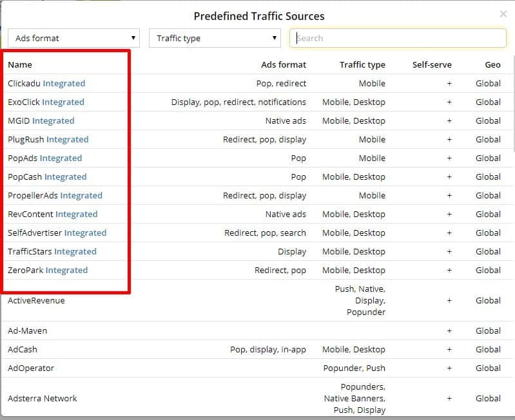Select RevContent Integrated in the list

(53, 215)
